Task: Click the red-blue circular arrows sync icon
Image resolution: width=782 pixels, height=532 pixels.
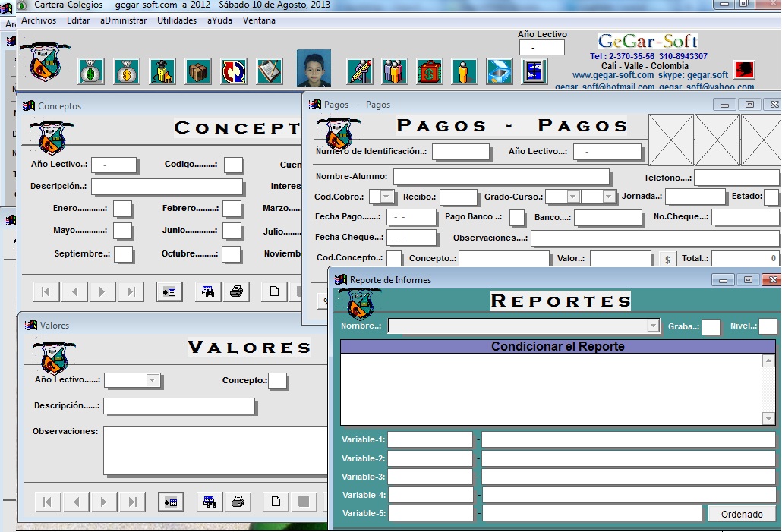Action: click(x=234, y=71)
